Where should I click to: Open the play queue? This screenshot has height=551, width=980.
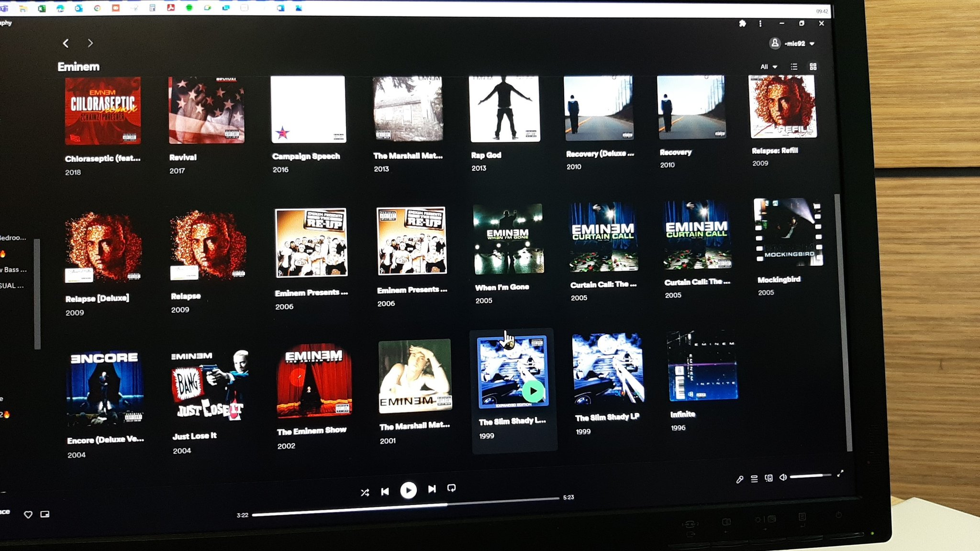pyautogui.click(x=754, y=479)
